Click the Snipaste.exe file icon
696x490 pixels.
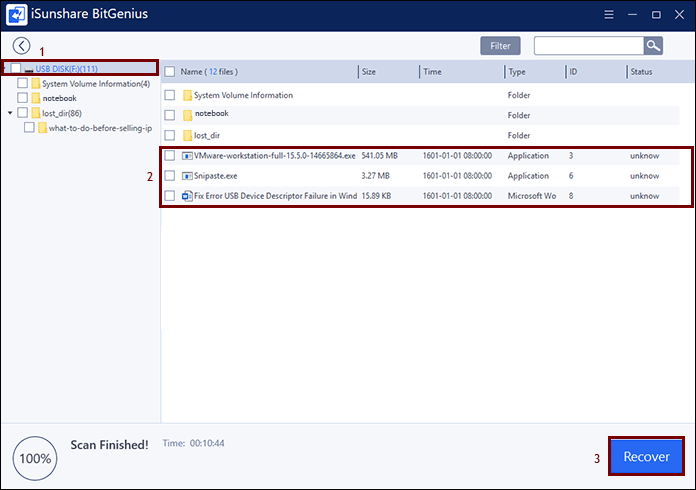[x=187, y=176]
